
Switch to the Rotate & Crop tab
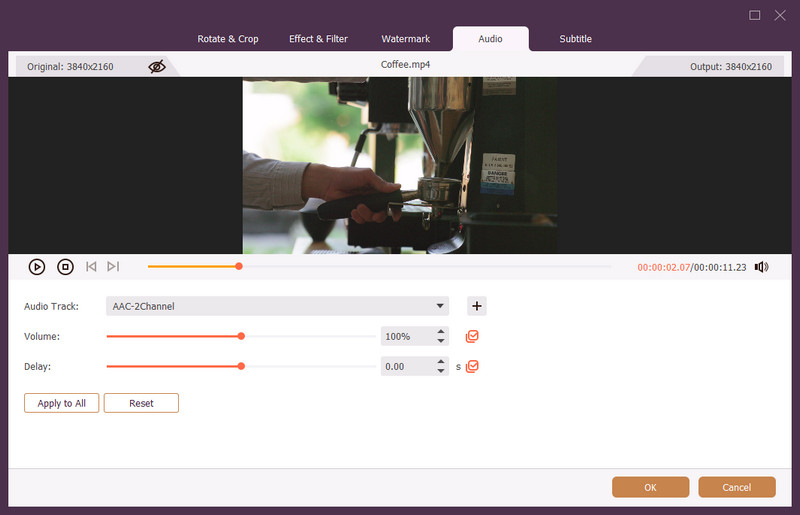point(228,39)
